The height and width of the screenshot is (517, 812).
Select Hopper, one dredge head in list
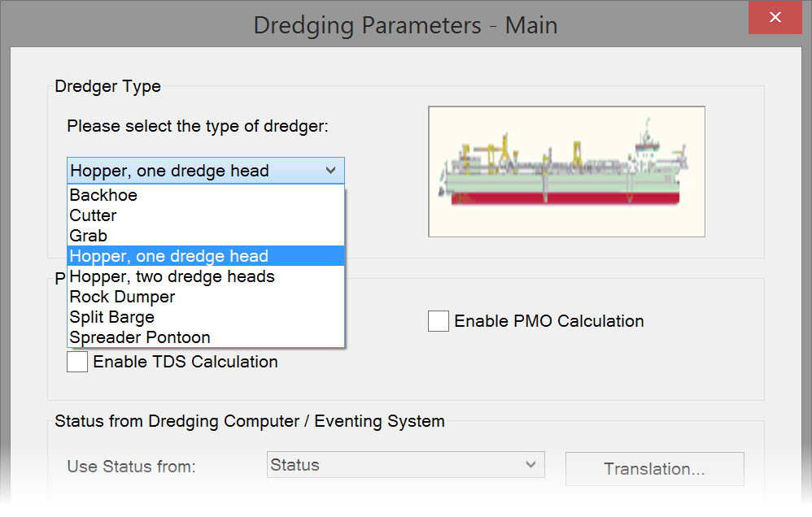168,256
